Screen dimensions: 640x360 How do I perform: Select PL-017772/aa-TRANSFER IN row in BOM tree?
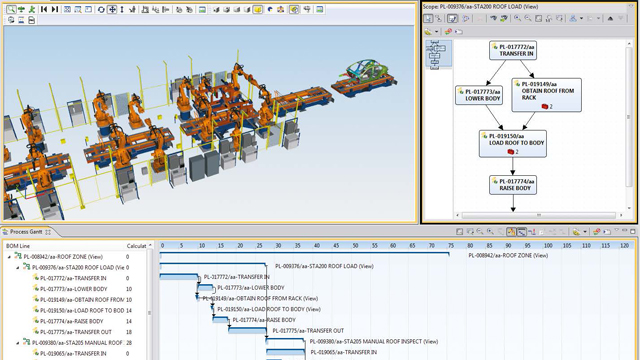point(73,278)
